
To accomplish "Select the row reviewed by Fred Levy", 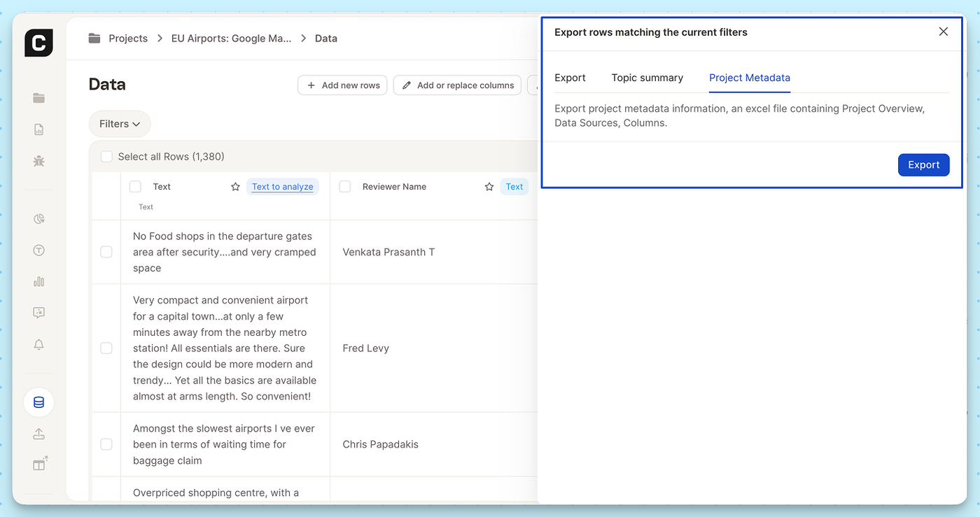I will coord(106,348).
